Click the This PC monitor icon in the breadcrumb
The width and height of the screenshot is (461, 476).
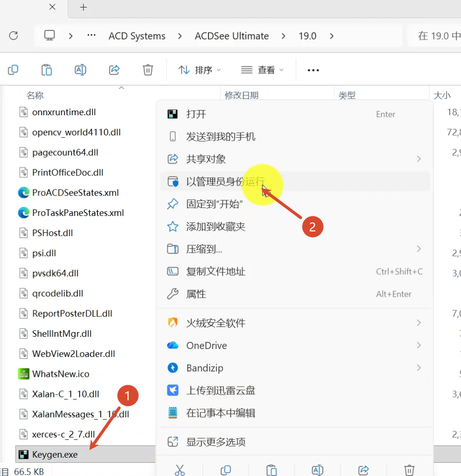(49, 36)
